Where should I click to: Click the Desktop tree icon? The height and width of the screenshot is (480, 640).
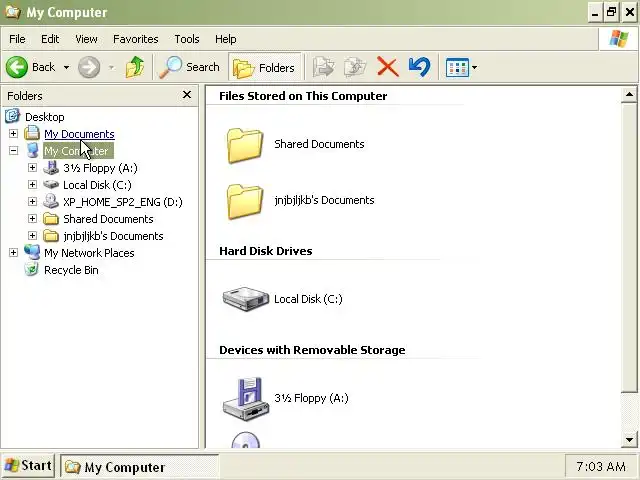pos(12,116)
